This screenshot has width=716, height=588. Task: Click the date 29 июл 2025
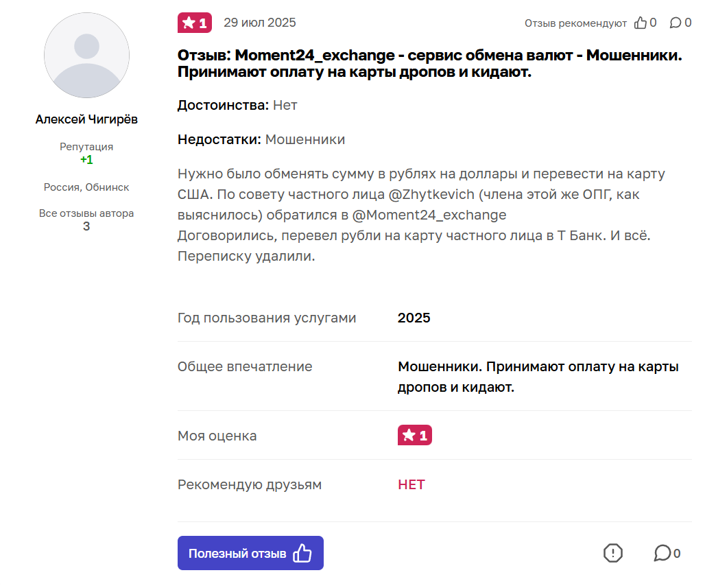(259, 22)
